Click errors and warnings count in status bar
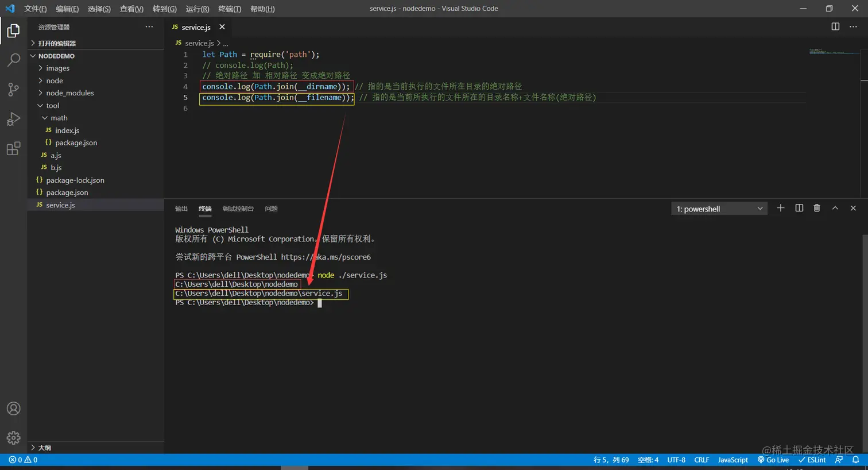 pos(23,460)
